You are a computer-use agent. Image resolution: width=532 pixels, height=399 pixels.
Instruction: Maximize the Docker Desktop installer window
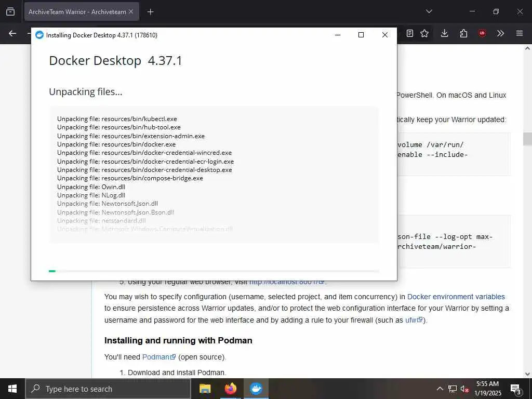[361, 35]
